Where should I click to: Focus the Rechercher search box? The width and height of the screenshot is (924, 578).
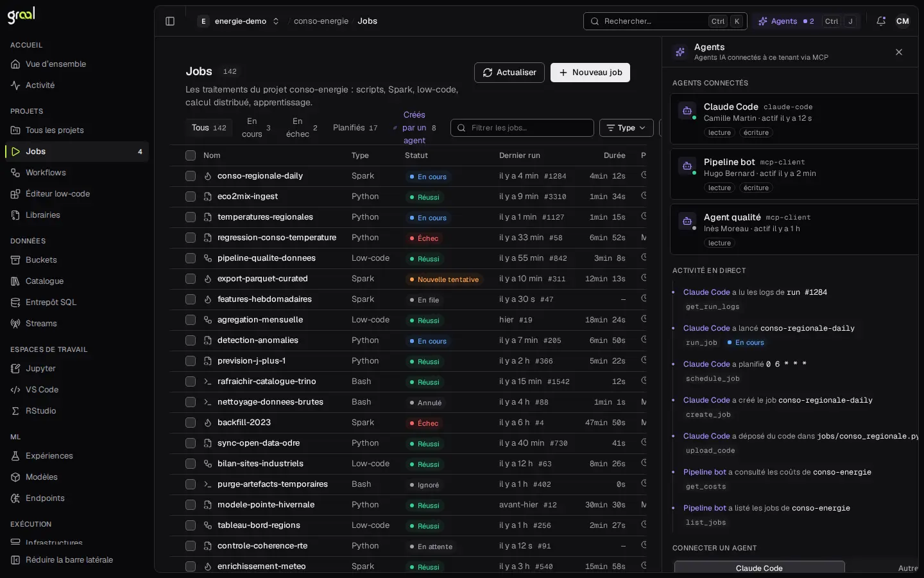tap(665, 21)
